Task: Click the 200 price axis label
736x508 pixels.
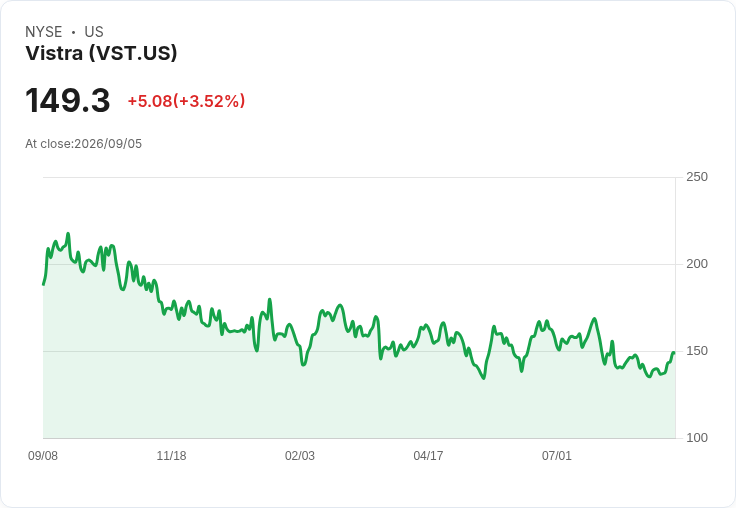Action: tap(697, 264)
